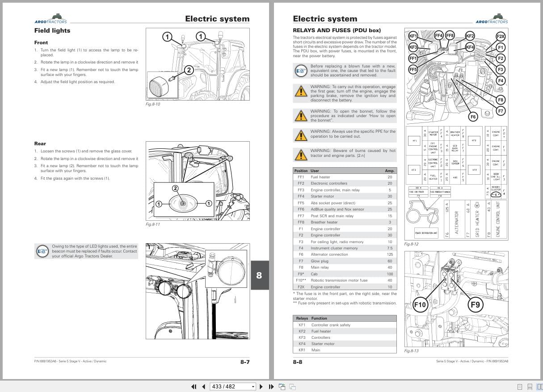The height and width of the screenshot is (392, 543).
Task: Click the 'Breather heater' row
Action: pos(345,222)
